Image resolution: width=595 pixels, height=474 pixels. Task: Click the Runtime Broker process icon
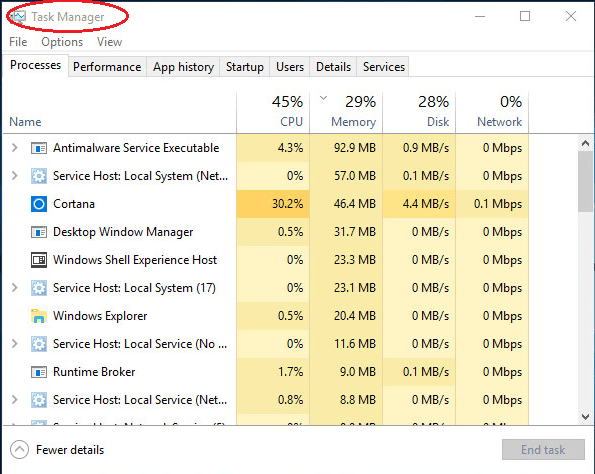(39, 372)
